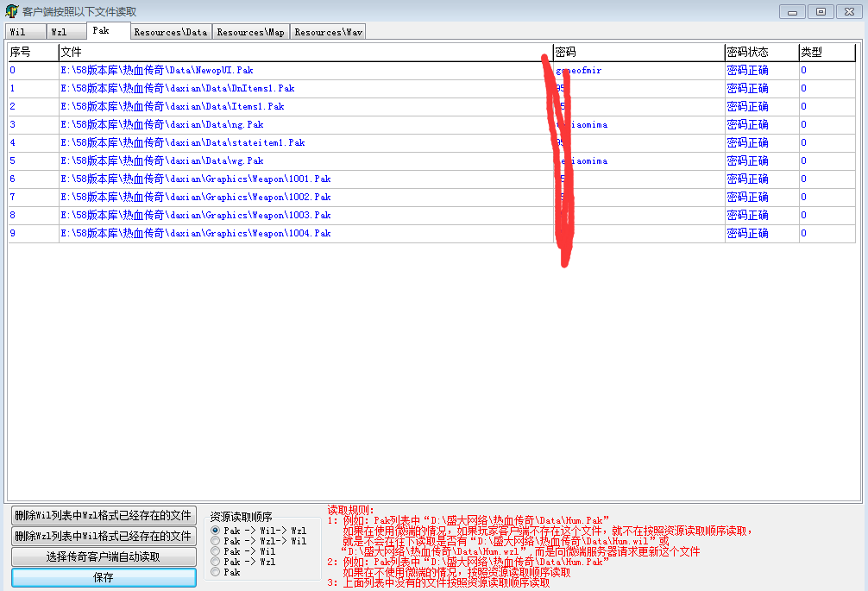The width and height of the screenshot is (868, 591).
Task: Open the Resources\Map tab
Action: pos(250,32)
